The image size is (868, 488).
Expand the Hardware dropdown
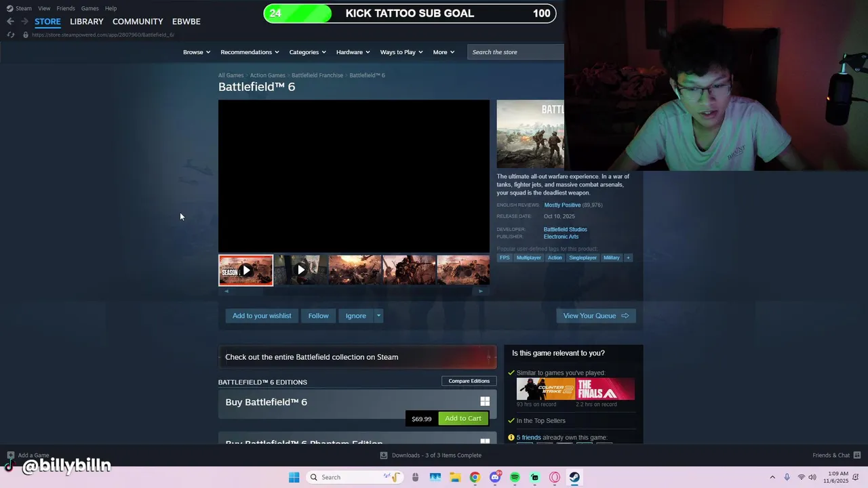(353, 52)
